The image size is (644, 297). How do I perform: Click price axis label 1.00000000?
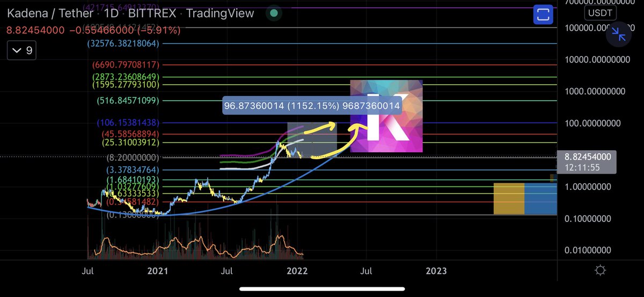tap(587, 187)
